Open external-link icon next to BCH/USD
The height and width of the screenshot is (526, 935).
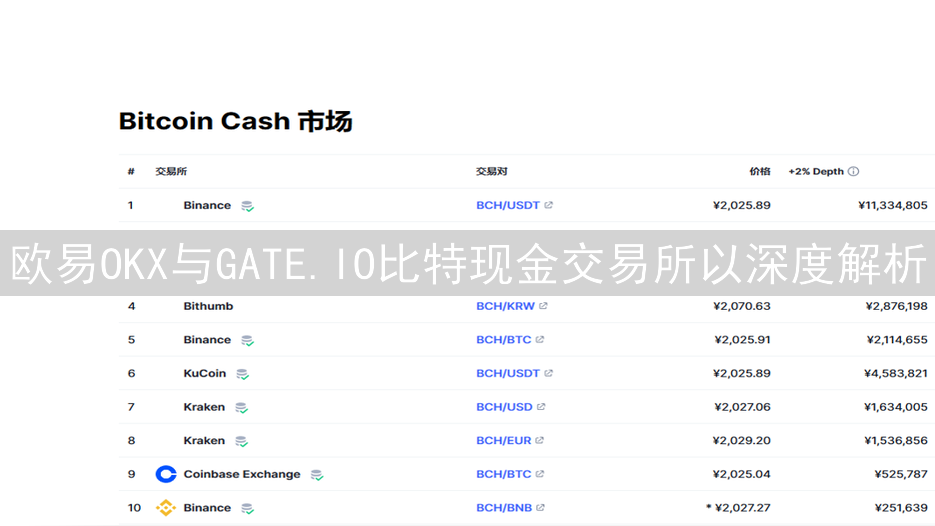tap(541, 407)
